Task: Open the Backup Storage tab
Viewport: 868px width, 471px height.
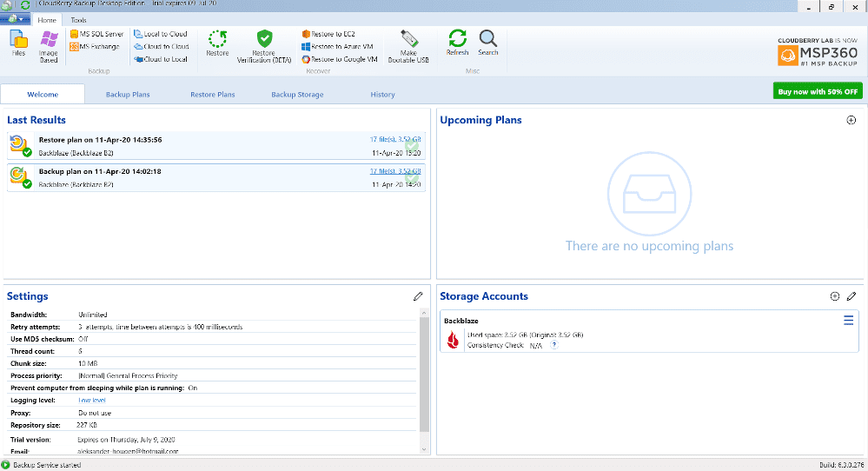Action: pyautogui.click(x=297, y=94)
